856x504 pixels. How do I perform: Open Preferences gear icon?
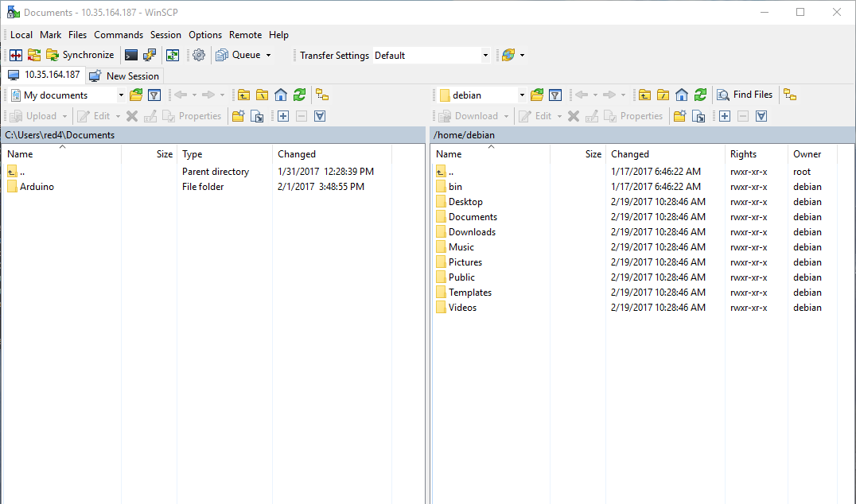tap(199, 55)
